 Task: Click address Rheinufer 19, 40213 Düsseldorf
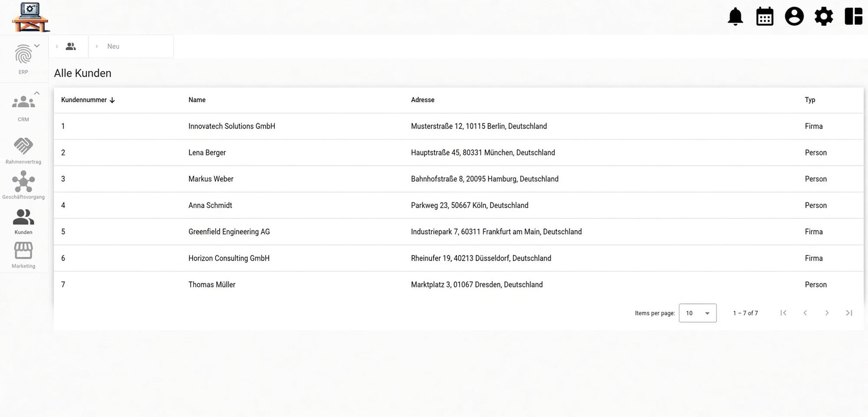481,258
